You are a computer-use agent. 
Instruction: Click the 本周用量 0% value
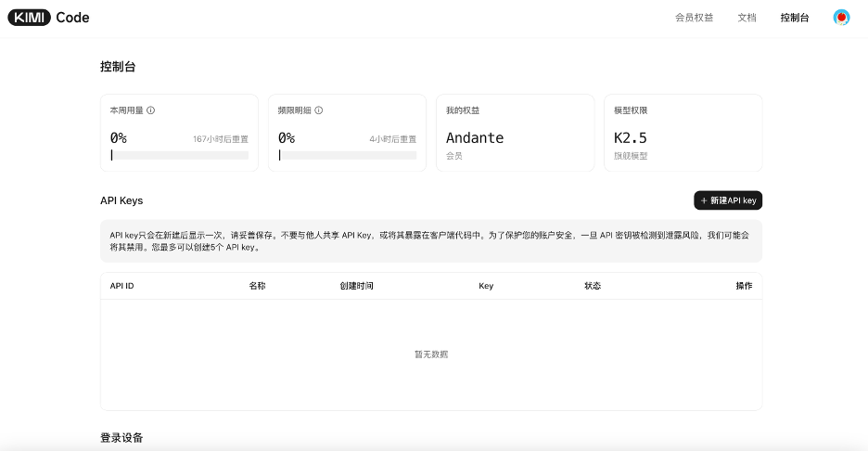[119, 138]
